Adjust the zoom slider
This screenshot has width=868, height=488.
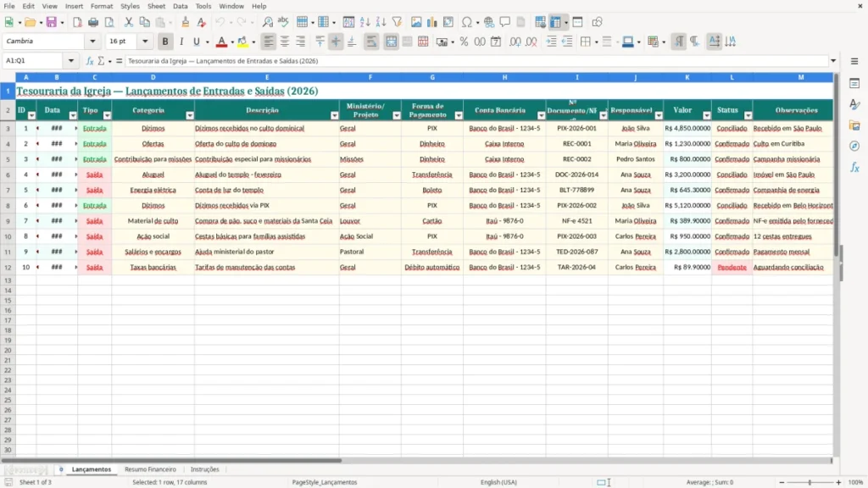[x=810, y=482]
